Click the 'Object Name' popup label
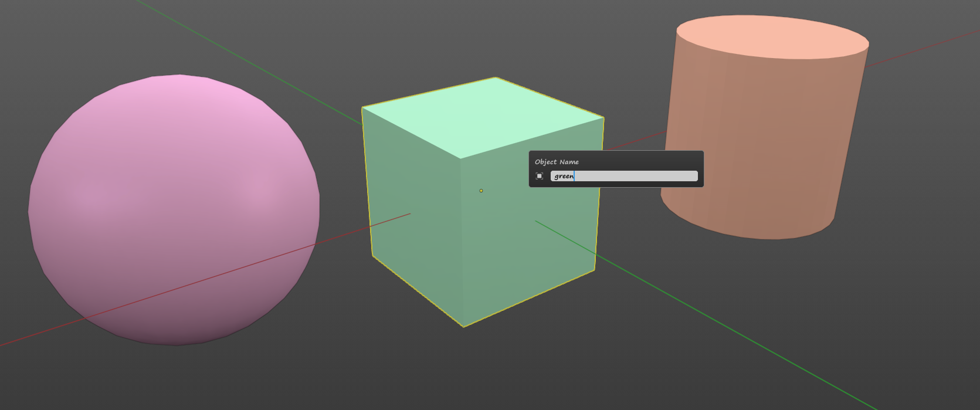The image size is (980, 410). click(557, 162)
